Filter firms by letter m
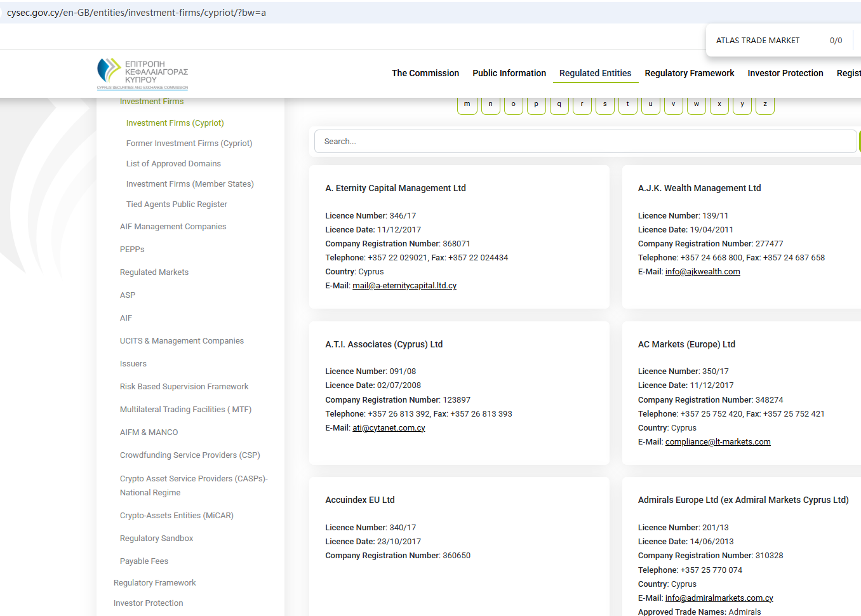Image resolution: width=861 pixels, height=616 pixels. (467, 105)
